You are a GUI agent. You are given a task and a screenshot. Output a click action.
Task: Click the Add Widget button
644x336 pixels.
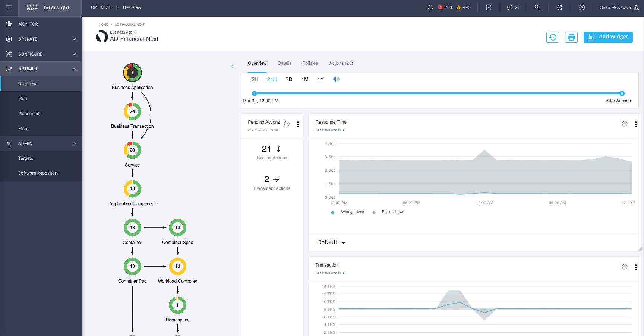pos(608,37)
